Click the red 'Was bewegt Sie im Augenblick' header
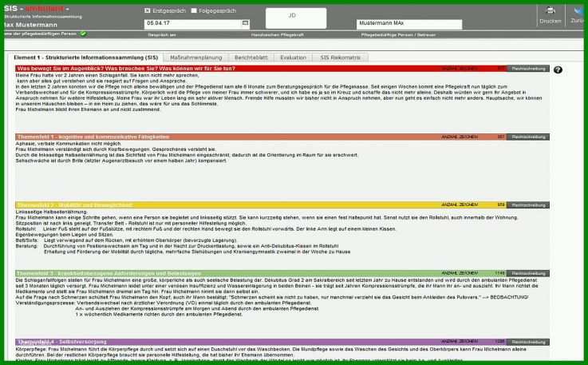 point(261,69)
